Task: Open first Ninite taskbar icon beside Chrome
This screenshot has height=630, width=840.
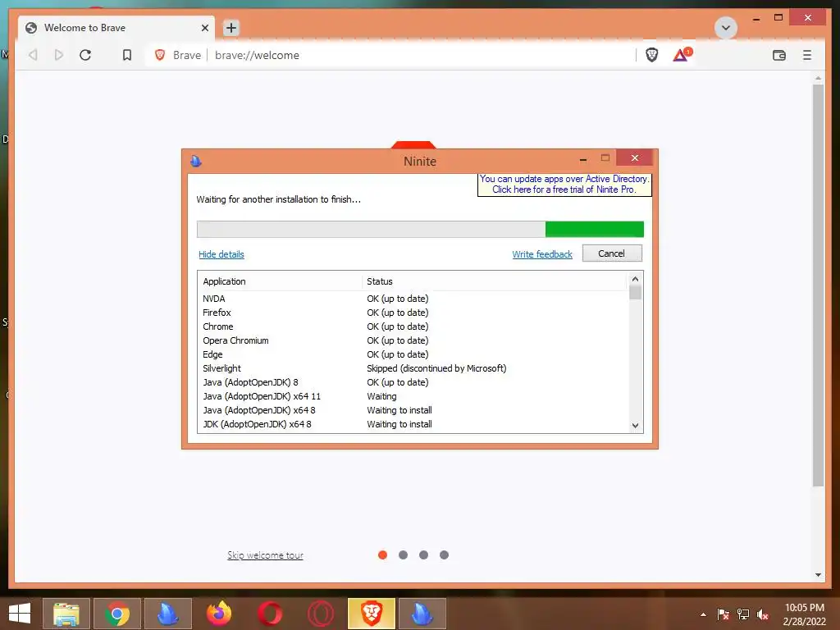Action: pos(168,614)
